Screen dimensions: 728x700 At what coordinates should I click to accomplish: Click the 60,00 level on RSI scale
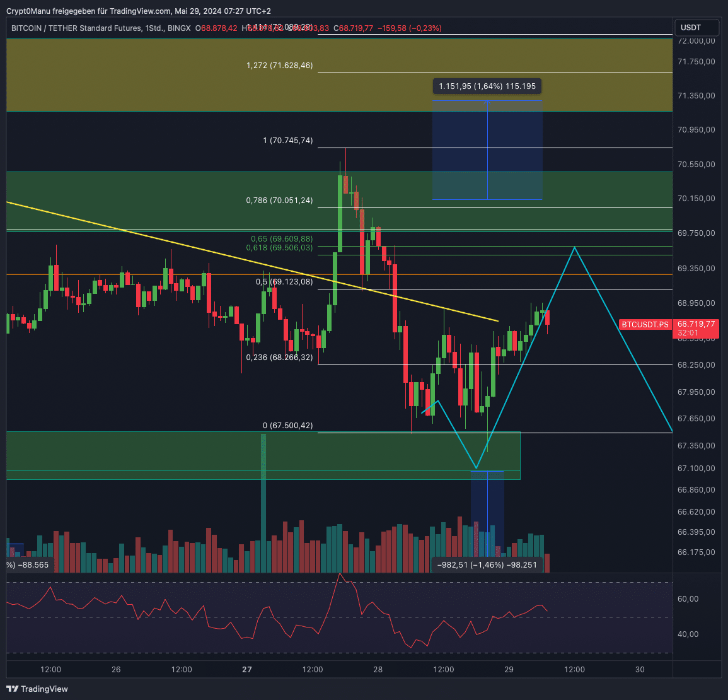tap(688, 599)
